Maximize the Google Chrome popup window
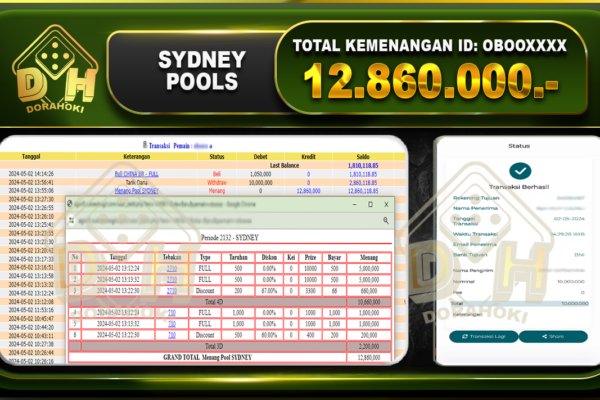Image resolution: width=600 pixels, height=400 pixels. 370,204
